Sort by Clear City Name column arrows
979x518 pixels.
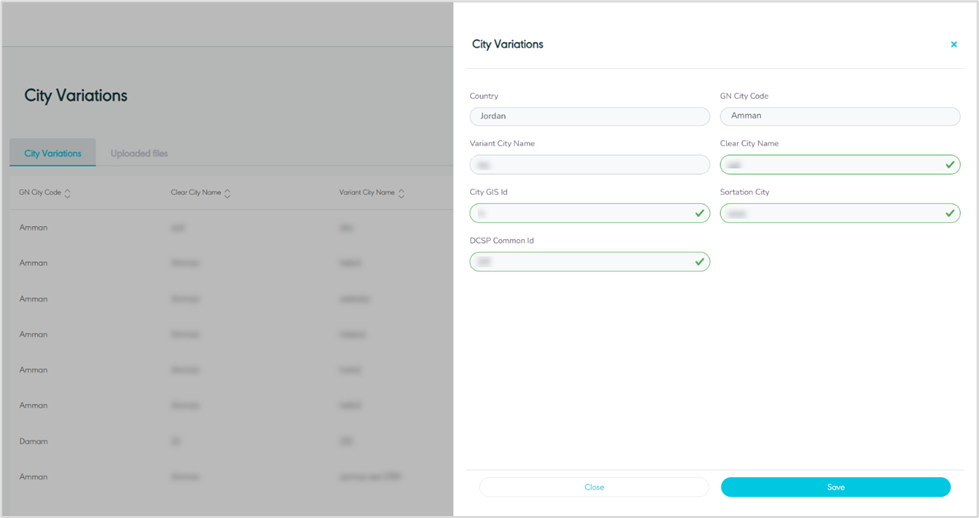point(228,193)
